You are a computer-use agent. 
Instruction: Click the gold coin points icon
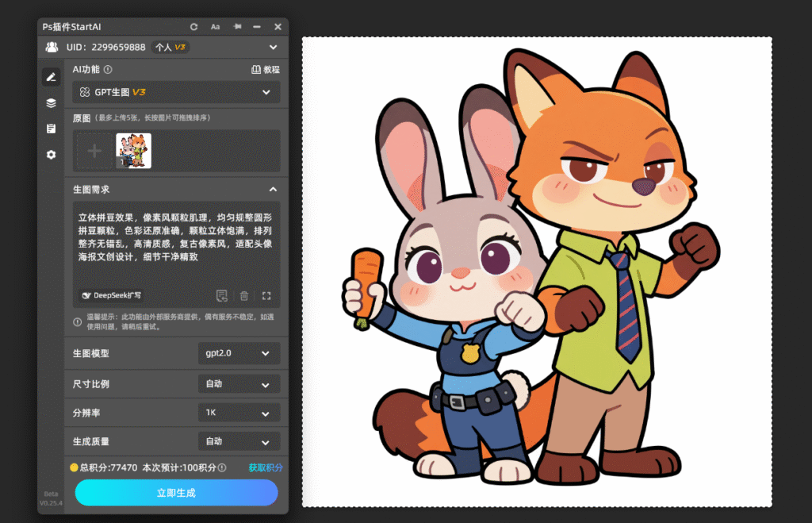tap(74, 467)
